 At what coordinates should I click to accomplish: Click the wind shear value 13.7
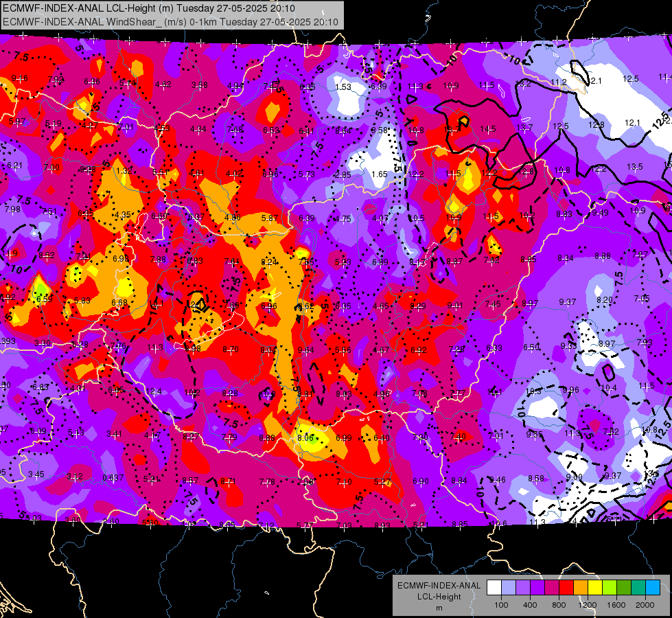[x=524, y=127]
